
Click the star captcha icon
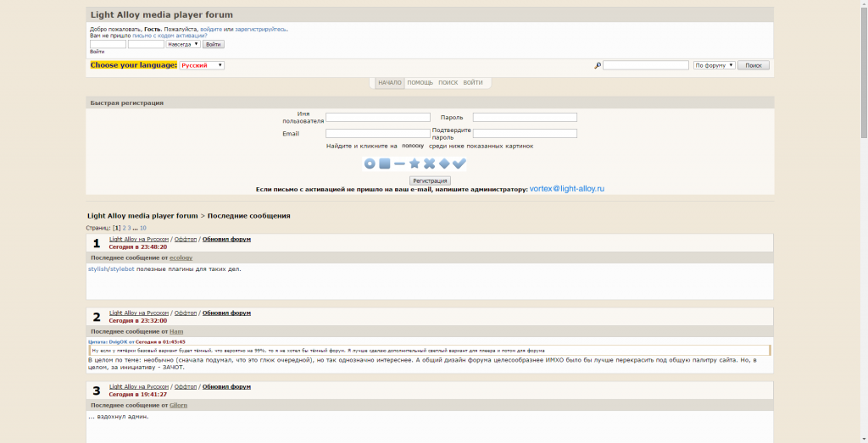coord(415,163)
